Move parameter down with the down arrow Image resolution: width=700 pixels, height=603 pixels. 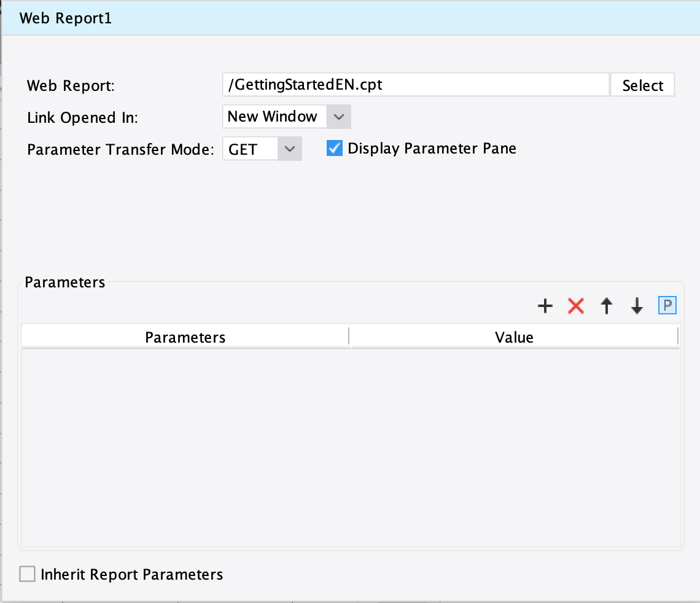point(637,306)
